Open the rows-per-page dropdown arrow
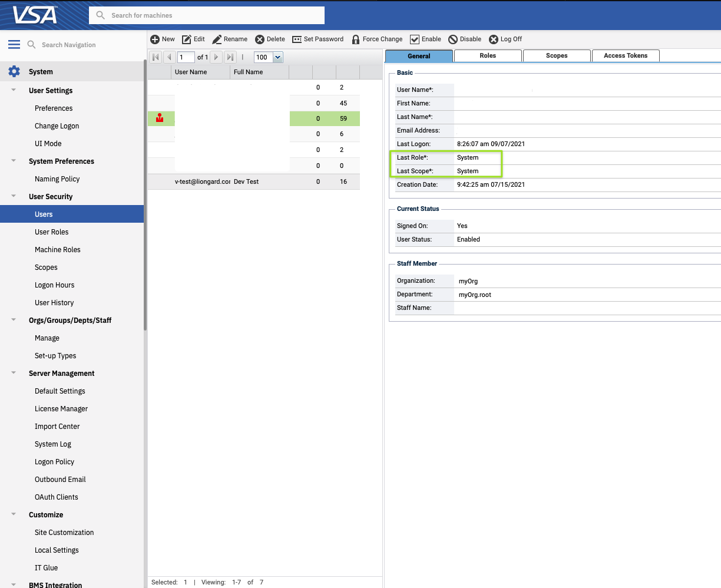721x588 pixels. pyautogui.click(x=277, y=57)
